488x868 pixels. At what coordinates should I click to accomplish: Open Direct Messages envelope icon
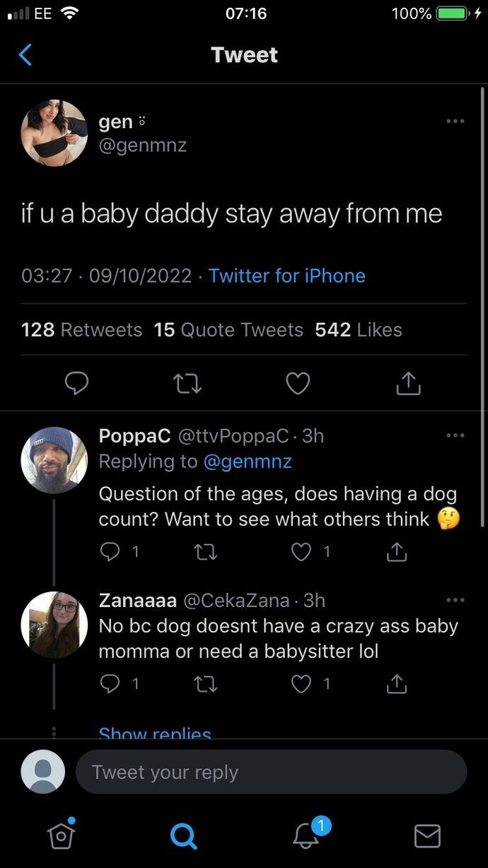click(427, 835)
